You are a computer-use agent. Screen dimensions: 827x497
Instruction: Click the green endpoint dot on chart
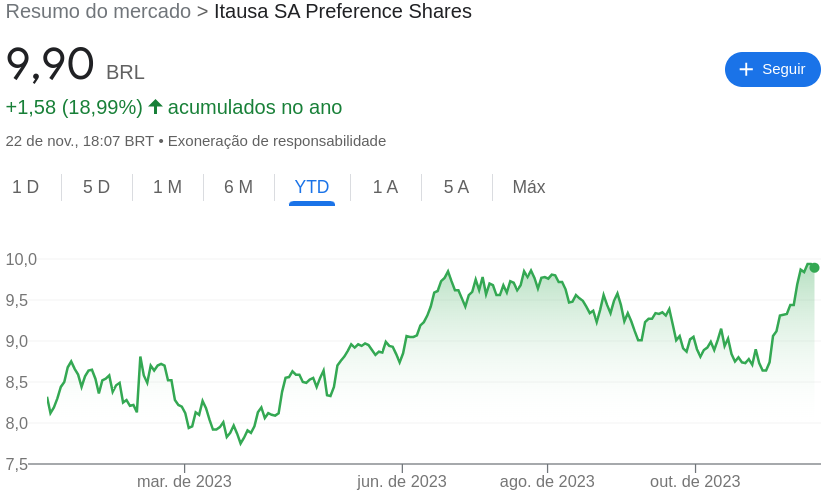[814, 268]
